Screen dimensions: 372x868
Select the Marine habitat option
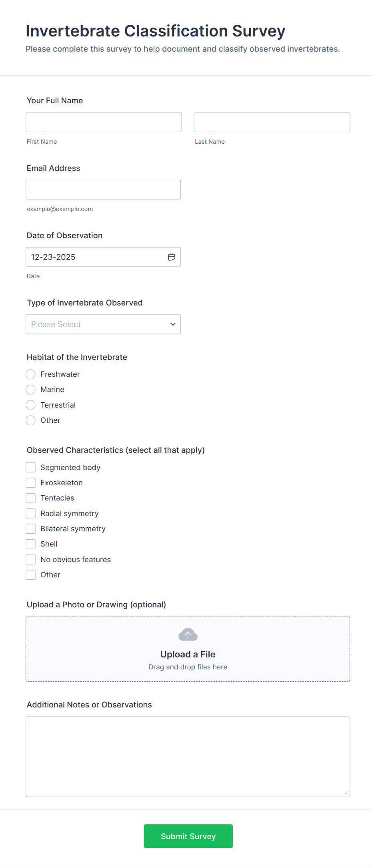30,389
